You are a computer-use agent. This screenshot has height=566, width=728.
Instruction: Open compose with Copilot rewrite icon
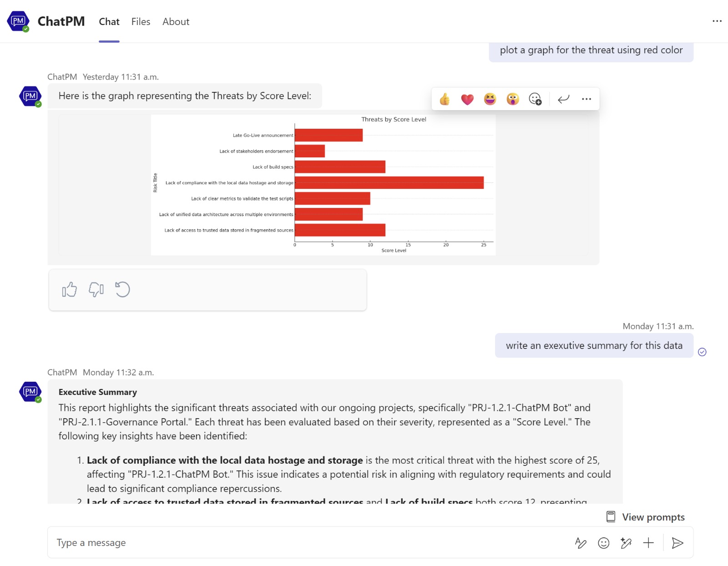coord(626,543)
